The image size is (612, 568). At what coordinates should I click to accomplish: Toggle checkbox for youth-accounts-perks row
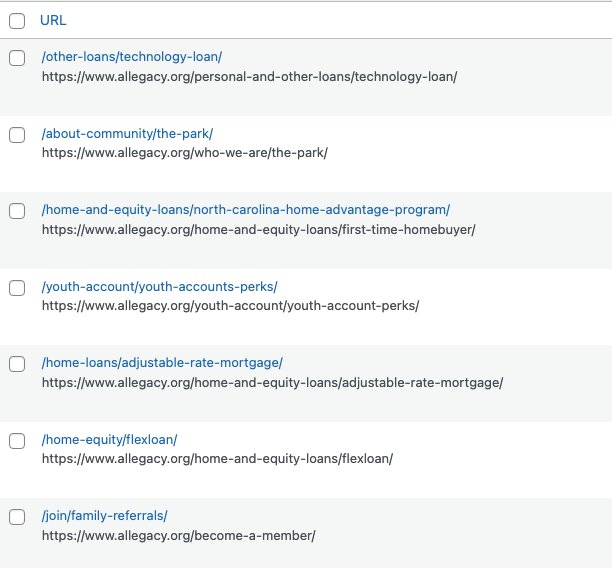pos(17,288)
